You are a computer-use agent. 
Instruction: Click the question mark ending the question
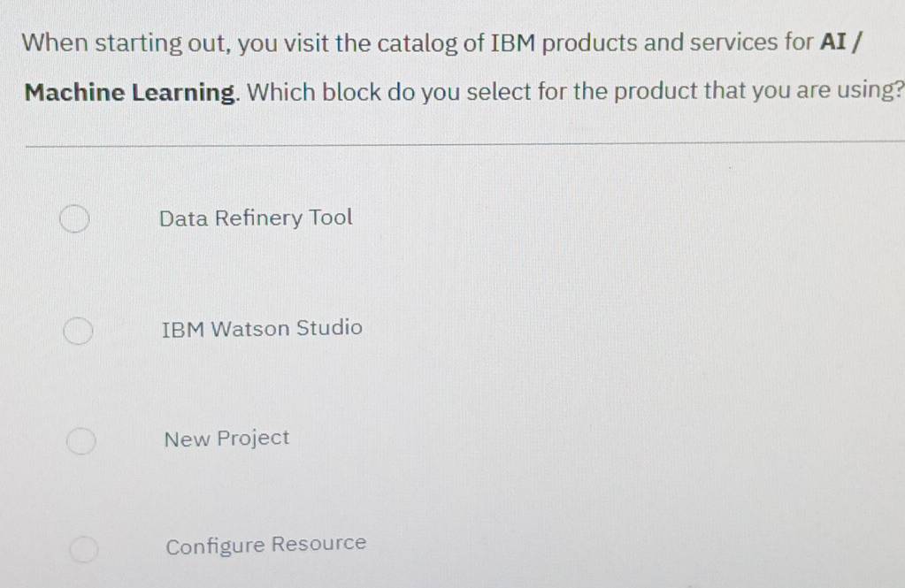point(899,90)
